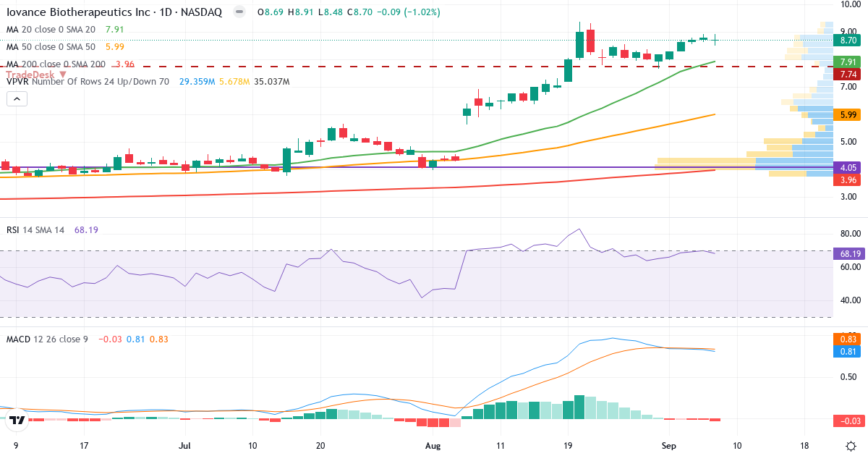Click the close price 'C8.70' in header
This screenshot has height=456, width=868.
[361, 12]
